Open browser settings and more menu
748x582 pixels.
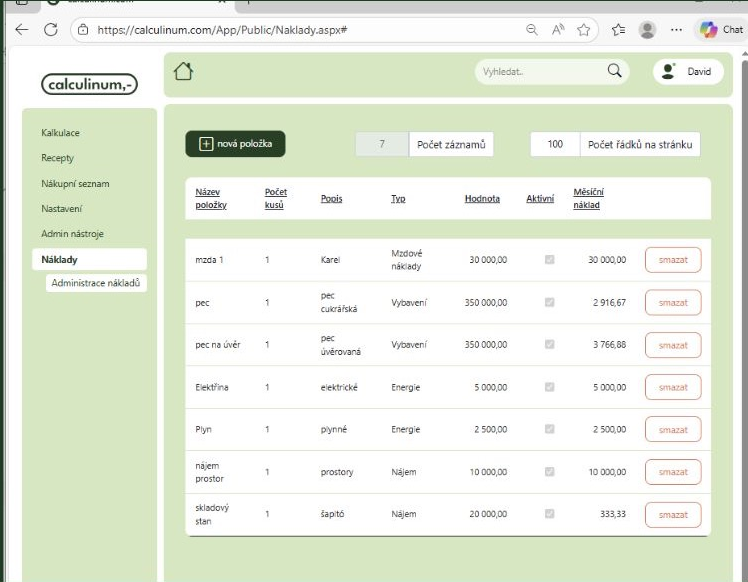click(676, 30)
